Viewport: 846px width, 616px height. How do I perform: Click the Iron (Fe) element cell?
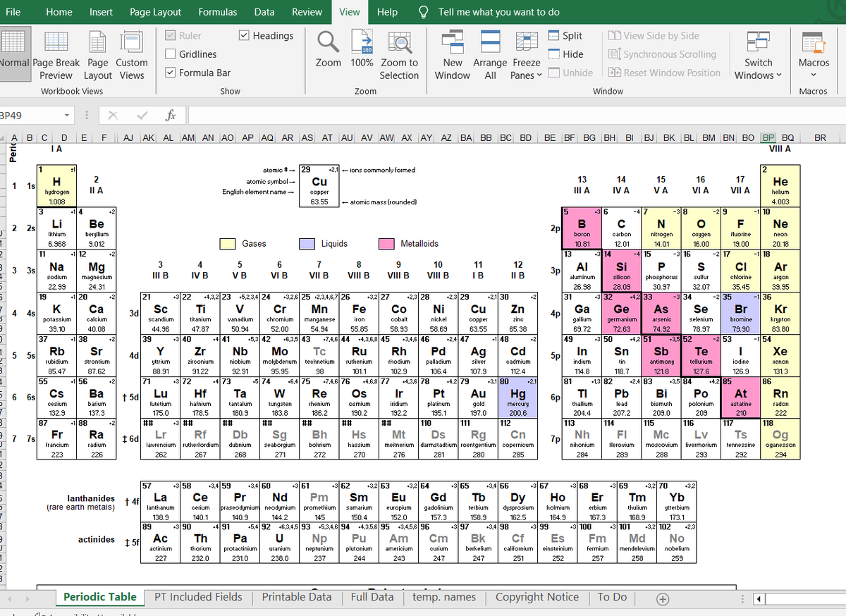tap(359, 313)
